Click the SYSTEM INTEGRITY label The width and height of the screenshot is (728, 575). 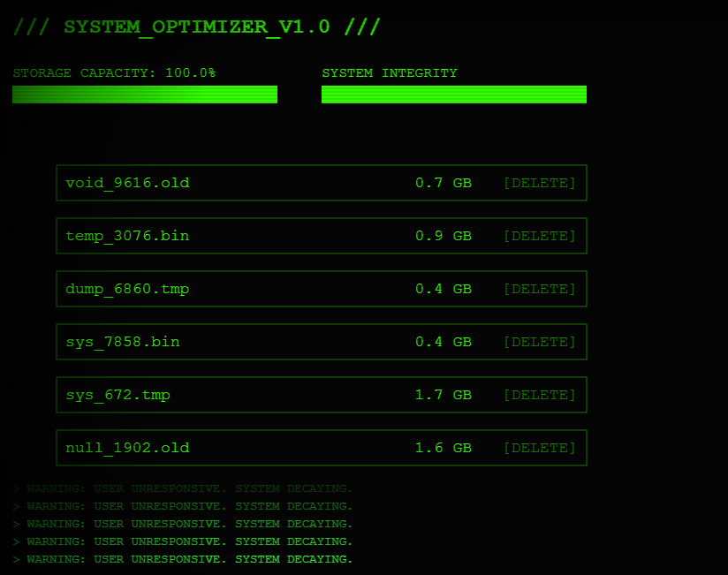[x=390, y=72]
